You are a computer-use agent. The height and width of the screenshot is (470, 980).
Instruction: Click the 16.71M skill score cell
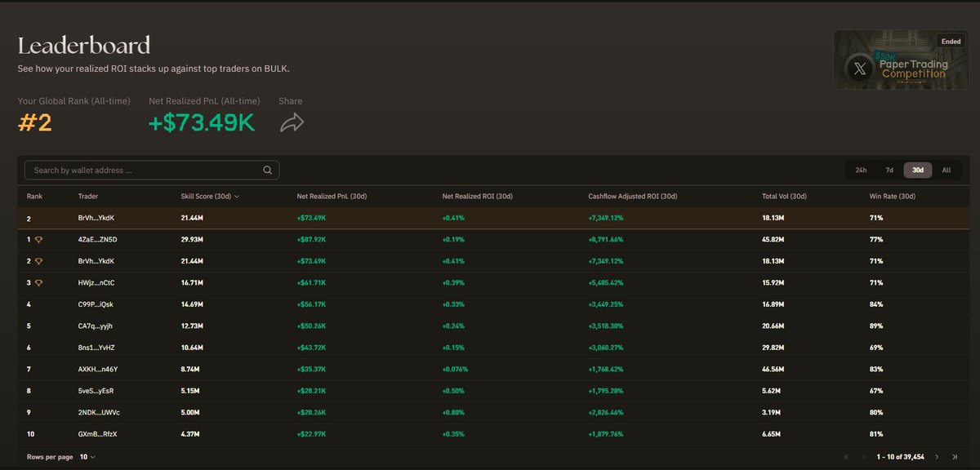193,282
